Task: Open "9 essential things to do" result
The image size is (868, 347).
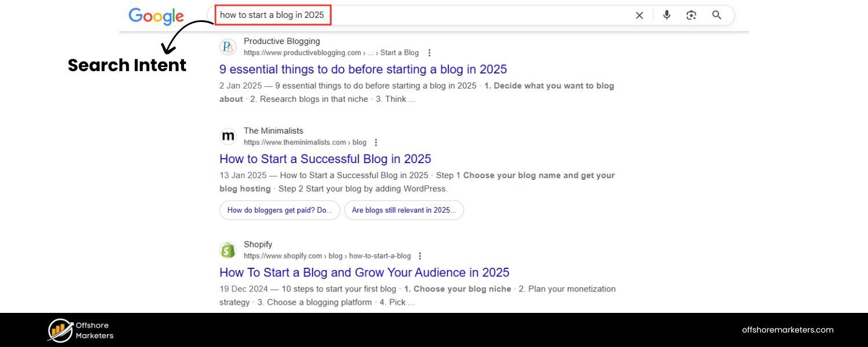Action: 363,69
